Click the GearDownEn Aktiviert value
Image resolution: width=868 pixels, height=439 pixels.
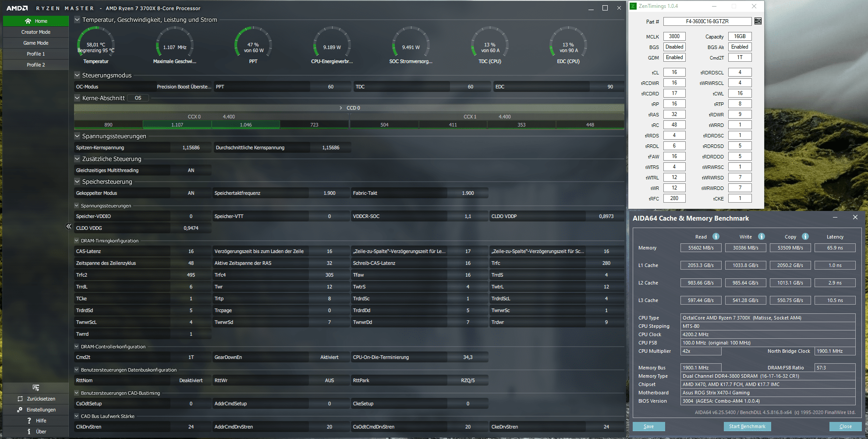pyautogui.click(x=329, y=357)
